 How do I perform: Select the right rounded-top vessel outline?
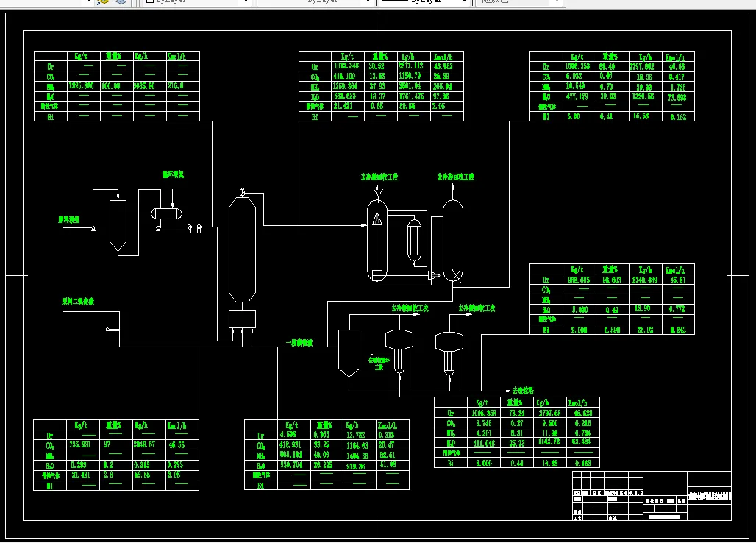pyautogui.click(x=453, y=241)
